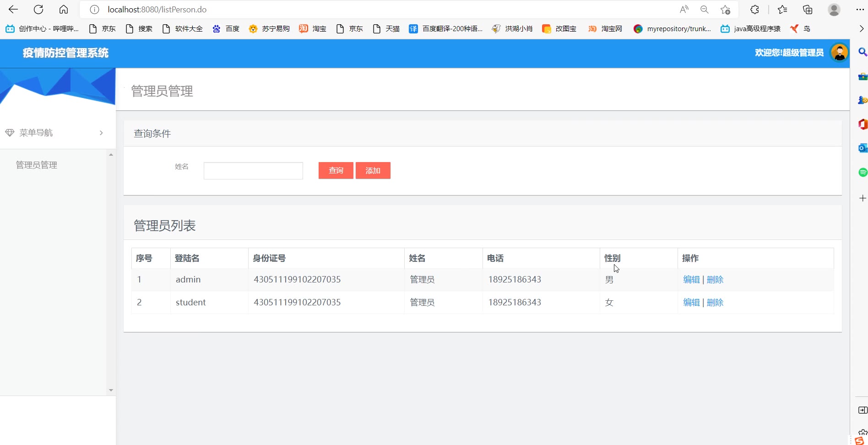The height and width of the screenshot is (445, 868).
Task: Open the 苏宁易购 bookmark
Action: click(x=269, y=29)
